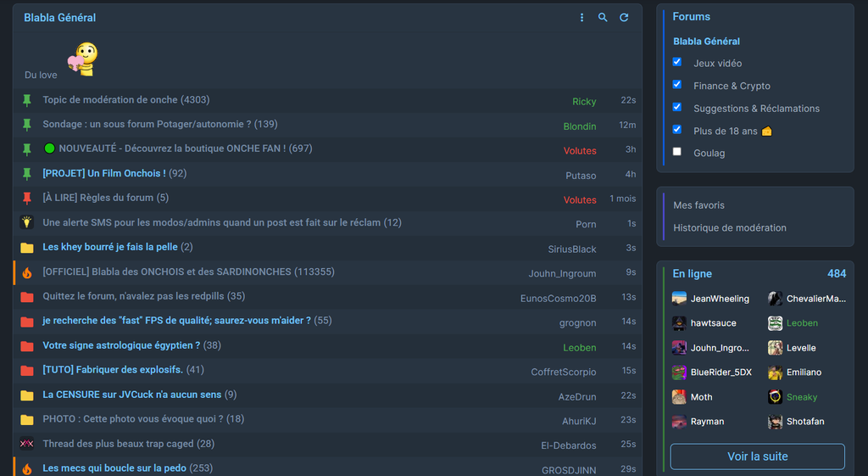The image size is (868, 476).
Task: Disable the Plus de 18 ans checkbox
Action: [x=677, y=130]
